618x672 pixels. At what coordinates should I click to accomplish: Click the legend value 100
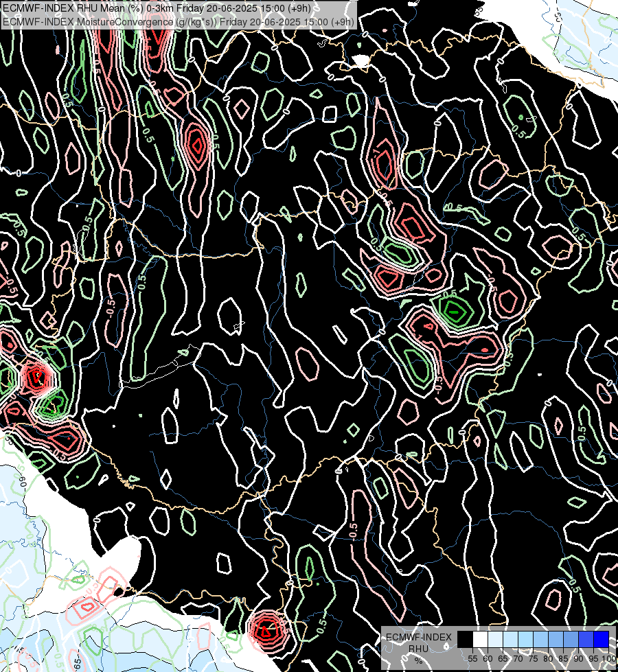pyautogui.click(x=609, y=659)
